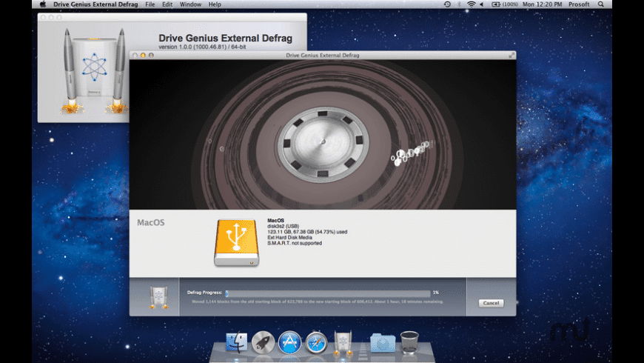Click Drive Genius Defrag icon in Dock

click(343, 342)
